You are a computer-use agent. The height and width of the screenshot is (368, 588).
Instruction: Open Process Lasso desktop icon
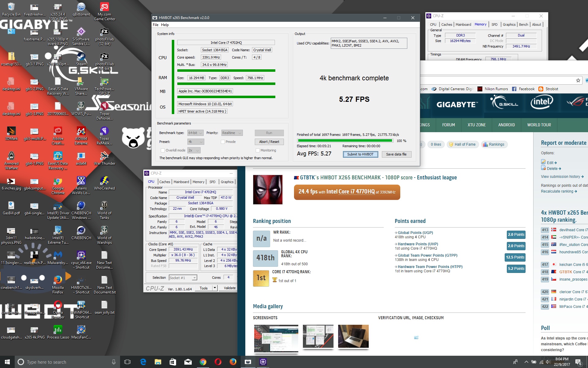(58, 332)
